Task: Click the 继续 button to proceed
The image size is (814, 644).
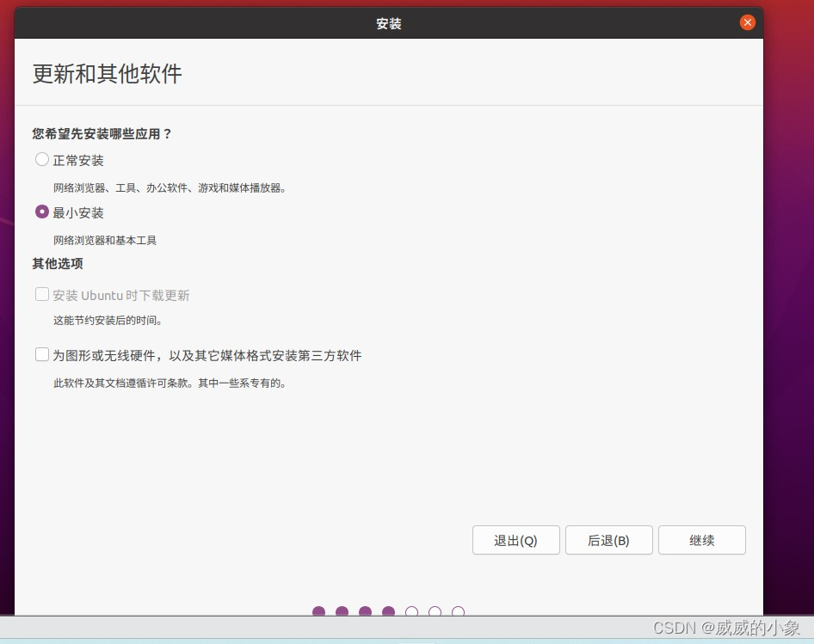Action: click(x=702, y=540)
